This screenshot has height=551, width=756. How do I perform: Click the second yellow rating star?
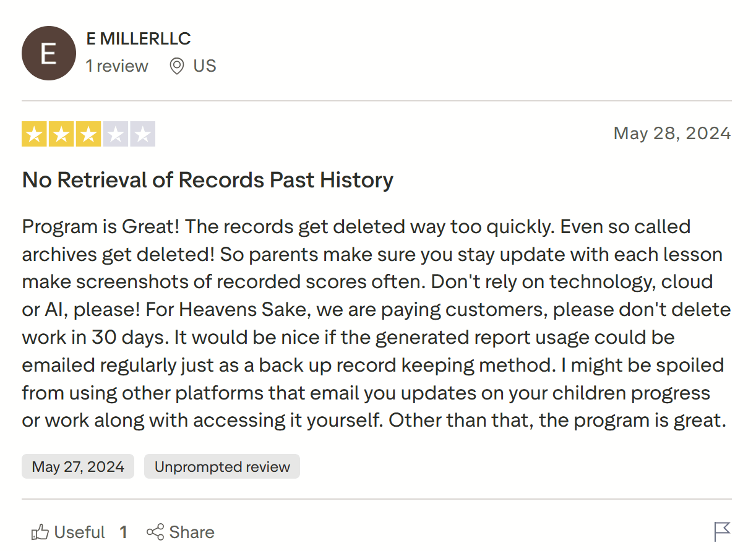pos(61,134)
